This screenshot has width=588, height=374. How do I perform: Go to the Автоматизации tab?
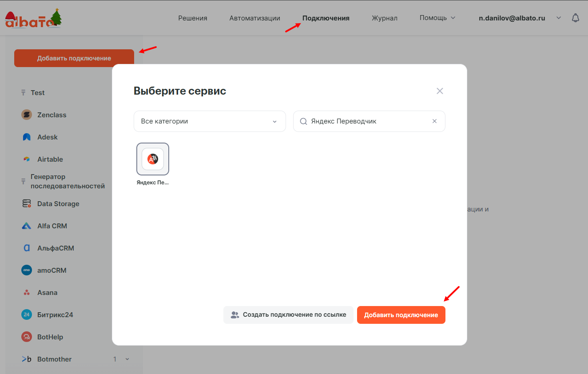coord(254,18)
